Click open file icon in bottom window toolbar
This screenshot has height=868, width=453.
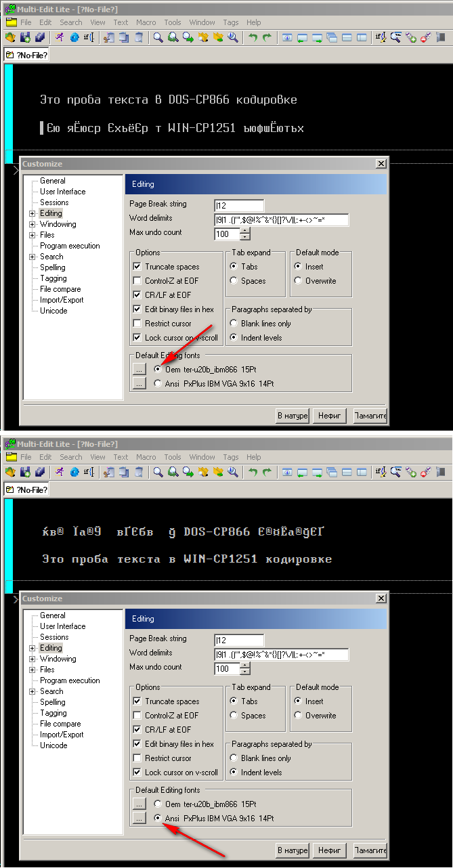[10, 472]
